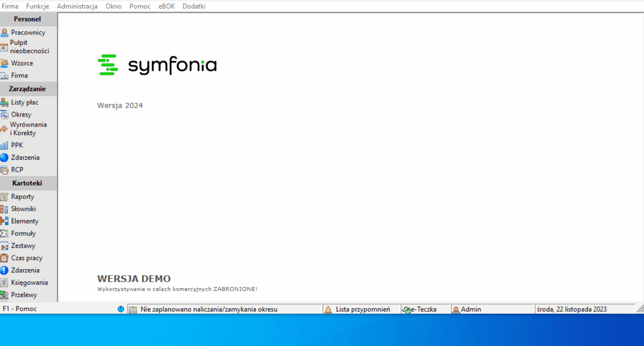The image size is (644, 346).
Task: Open the Funkcje menu
Action: [x=38, y=6]
